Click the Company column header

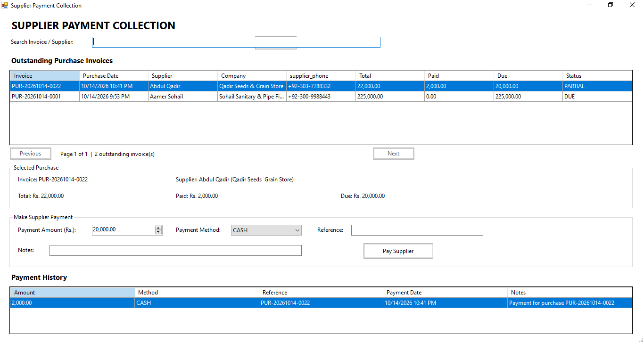[x=252, y=76]
